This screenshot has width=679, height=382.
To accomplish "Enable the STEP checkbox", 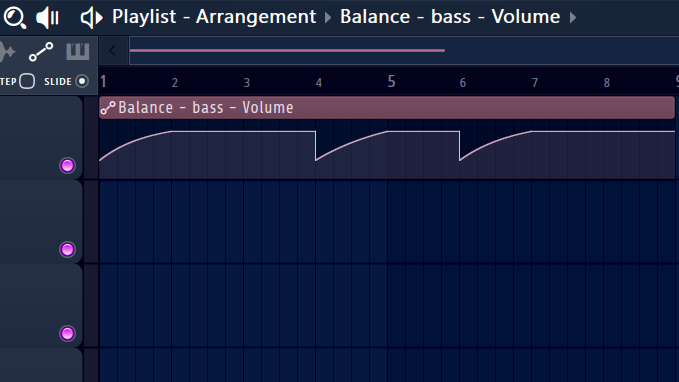I will 27,81.
